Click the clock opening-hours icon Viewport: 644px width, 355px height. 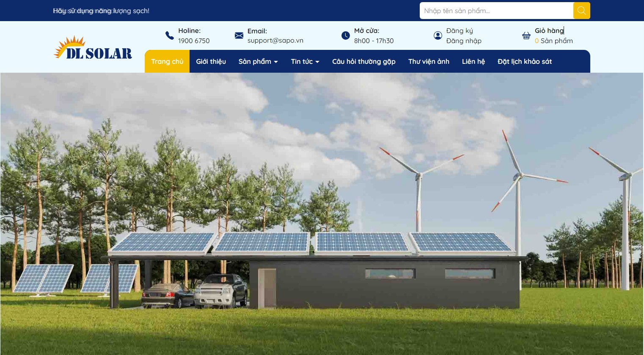(346, 35)
